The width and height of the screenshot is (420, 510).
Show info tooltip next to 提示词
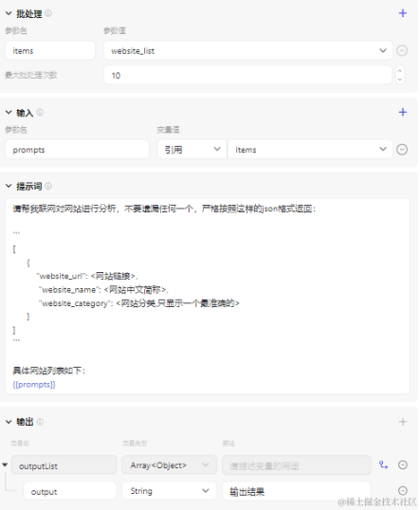point(48,186)
